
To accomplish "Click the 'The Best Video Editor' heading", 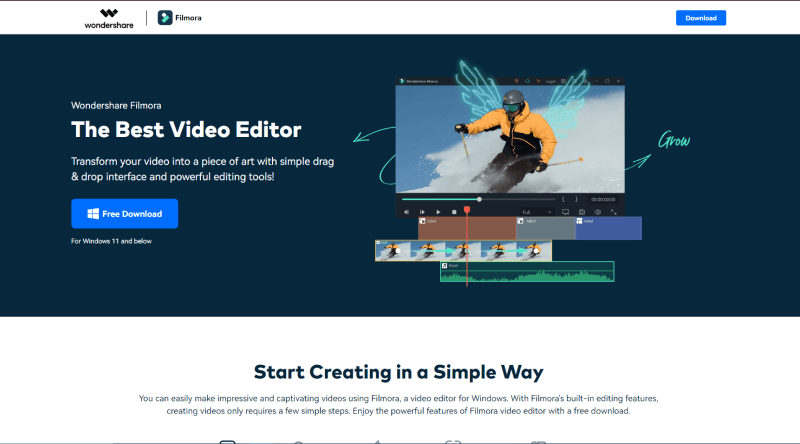I will coord(186,130).
